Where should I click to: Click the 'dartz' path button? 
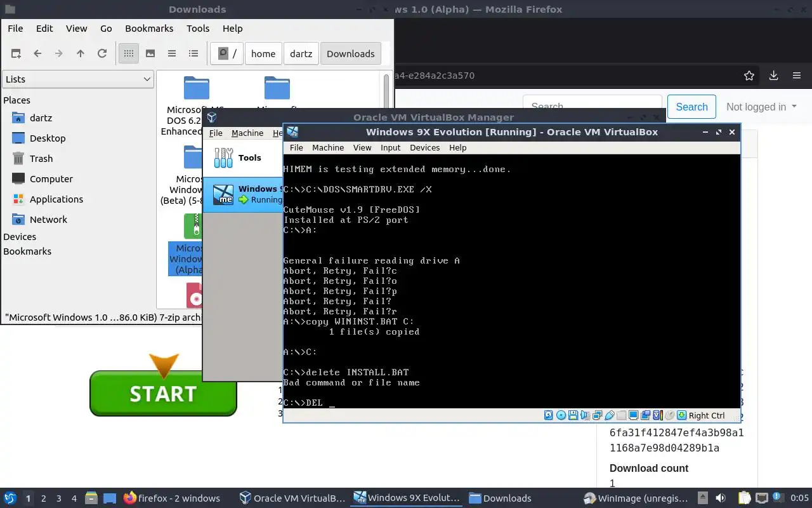[x=301, y=54]
